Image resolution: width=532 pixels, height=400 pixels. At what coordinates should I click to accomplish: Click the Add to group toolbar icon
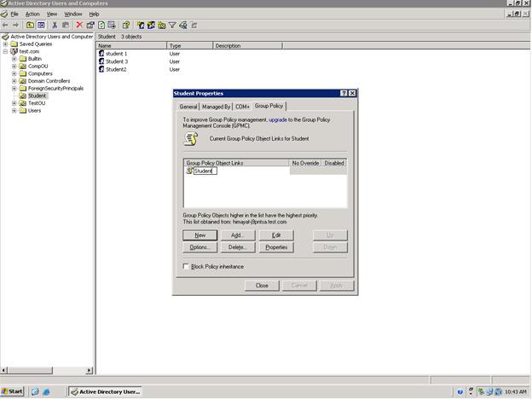[x=194, y=25]
